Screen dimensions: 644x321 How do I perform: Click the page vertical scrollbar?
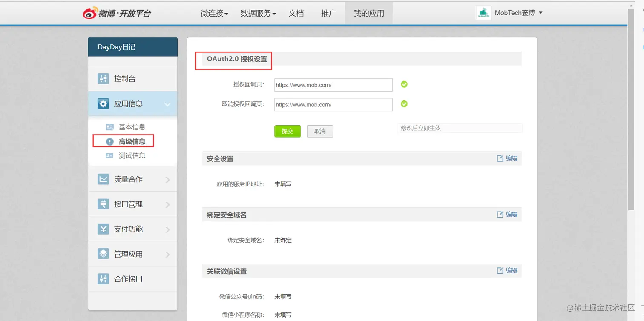click(631, 110)
